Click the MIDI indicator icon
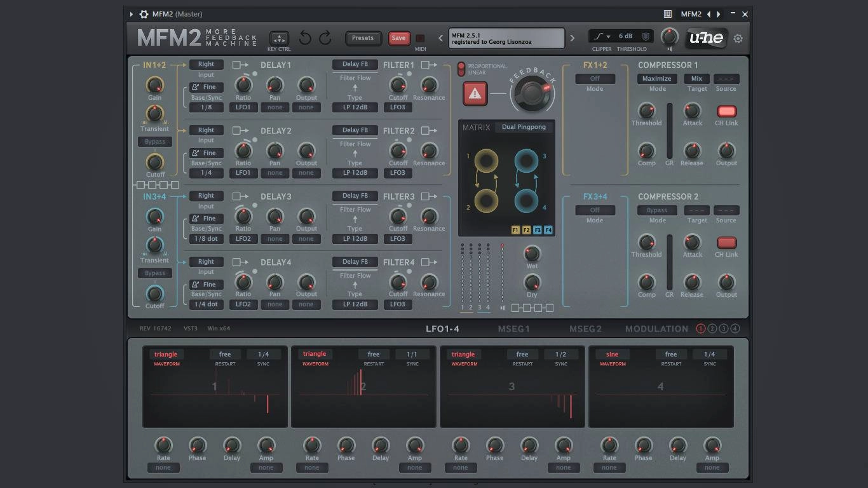 click(x=420, y=39)
